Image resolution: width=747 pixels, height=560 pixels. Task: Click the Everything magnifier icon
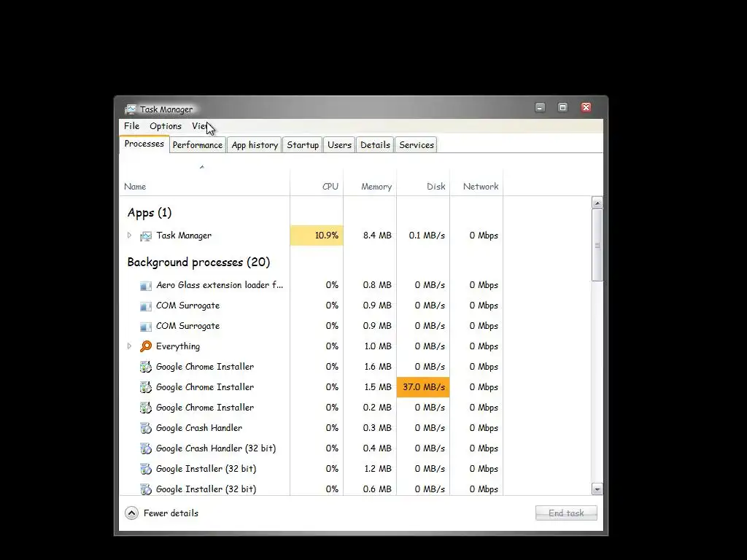[x=145, y=346]
